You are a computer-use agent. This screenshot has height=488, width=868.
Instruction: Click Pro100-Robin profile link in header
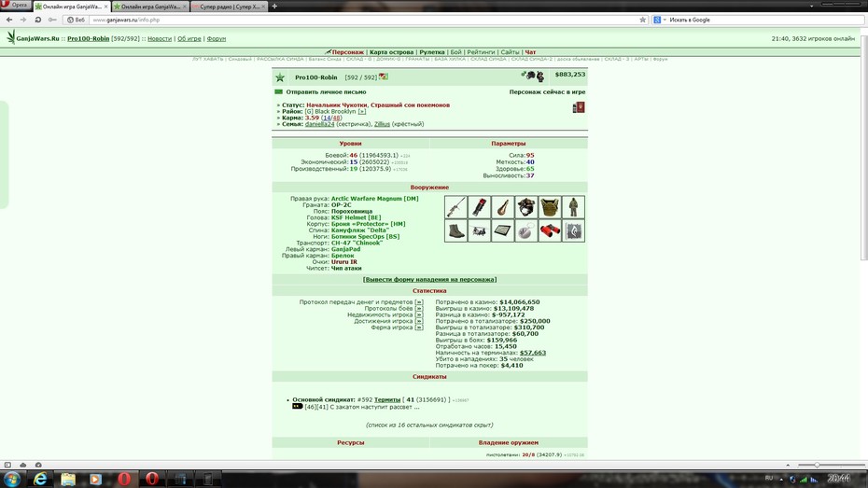tap(88, 39)
